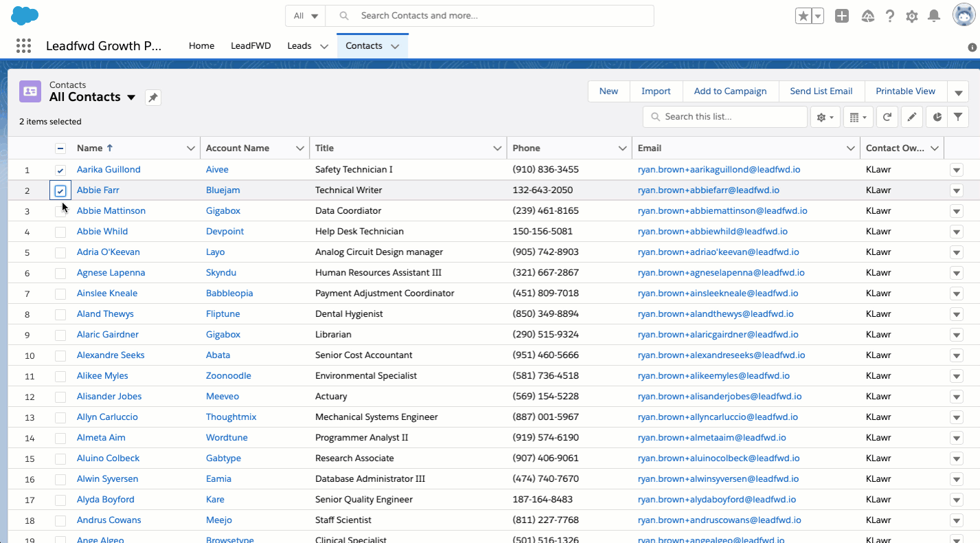Open the All search scope dropdown
The image size is (980, 543).
(x=306, y=16)
